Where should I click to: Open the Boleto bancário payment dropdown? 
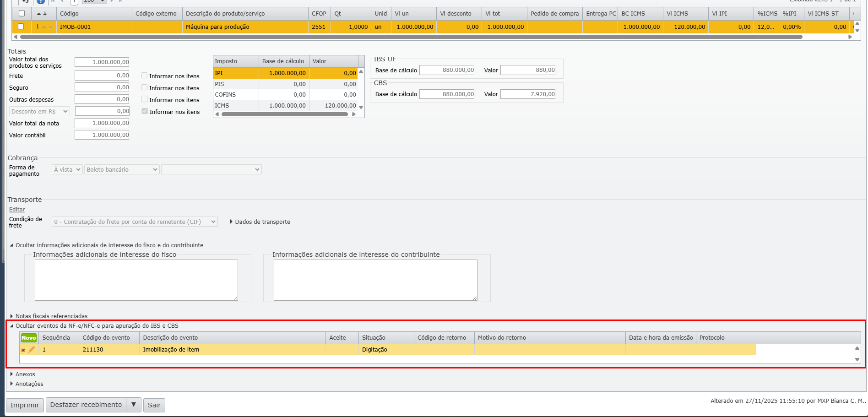pyautogui.click(x=122, y=170)
